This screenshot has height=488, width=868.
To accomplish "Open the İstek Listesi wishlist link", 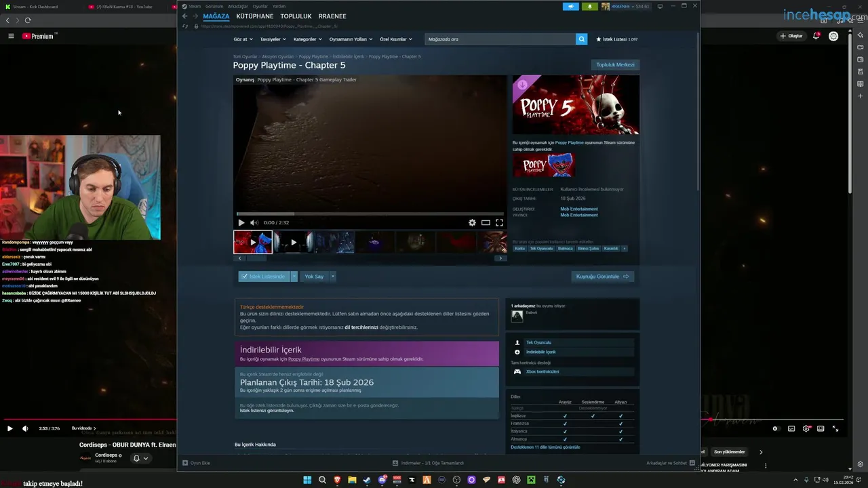I will point(616,39).
